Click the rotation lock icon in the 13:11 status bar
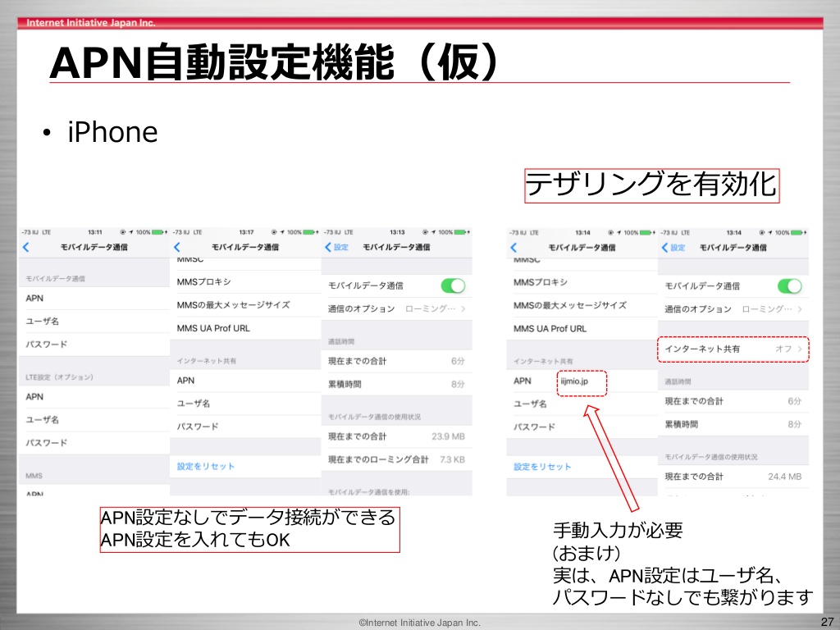 point(123,232)
